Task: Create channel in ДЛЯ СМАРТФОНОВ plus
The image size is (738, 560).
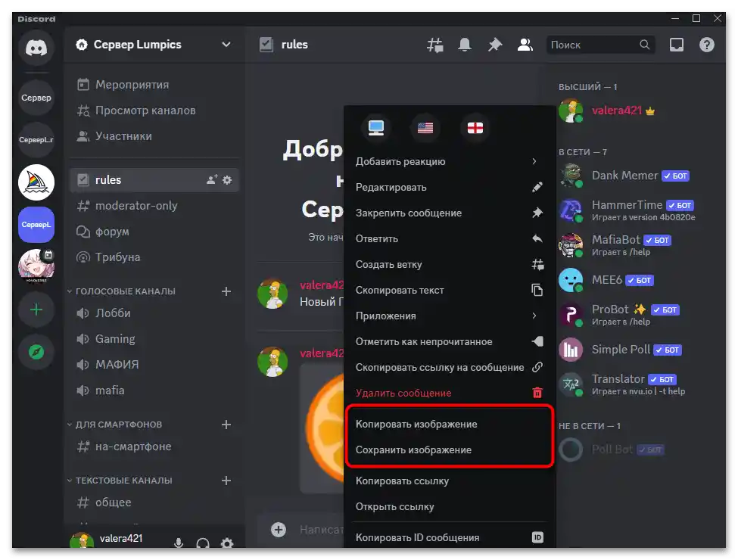Action: 226,425
